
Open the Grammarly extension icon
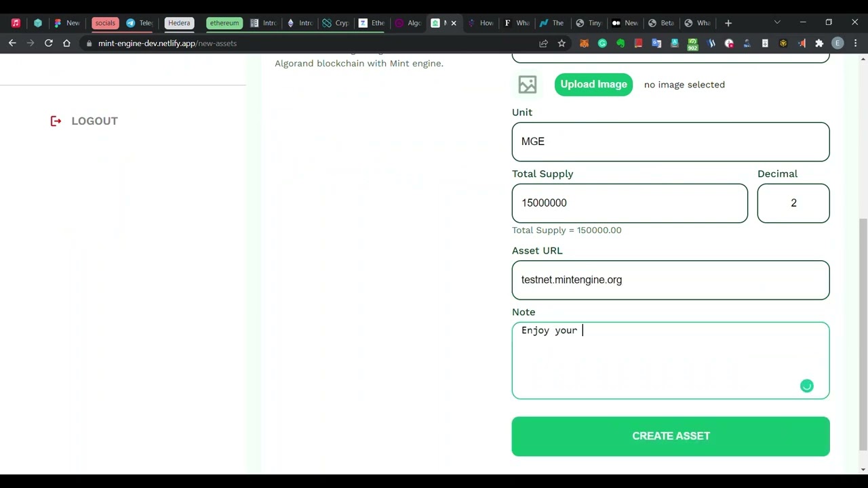point(602,43)
